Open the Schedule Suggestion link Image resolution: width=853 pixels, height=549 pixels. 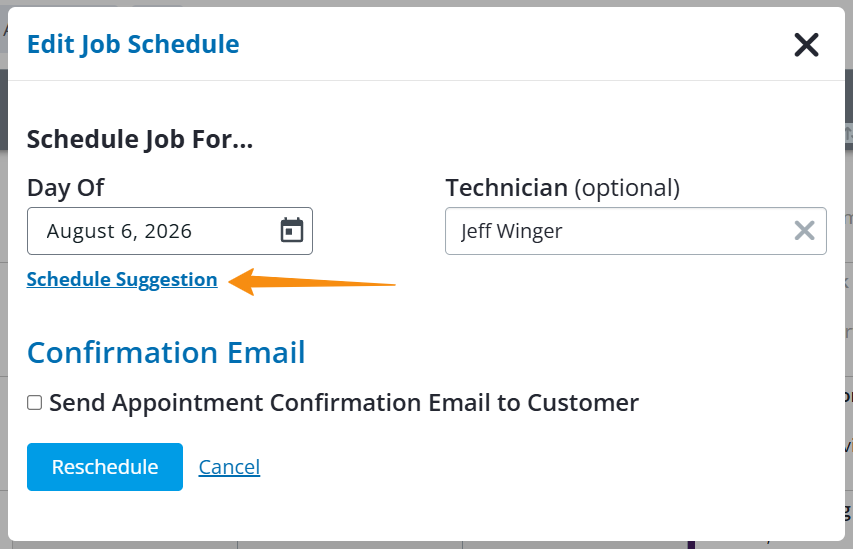click(122, 280)
